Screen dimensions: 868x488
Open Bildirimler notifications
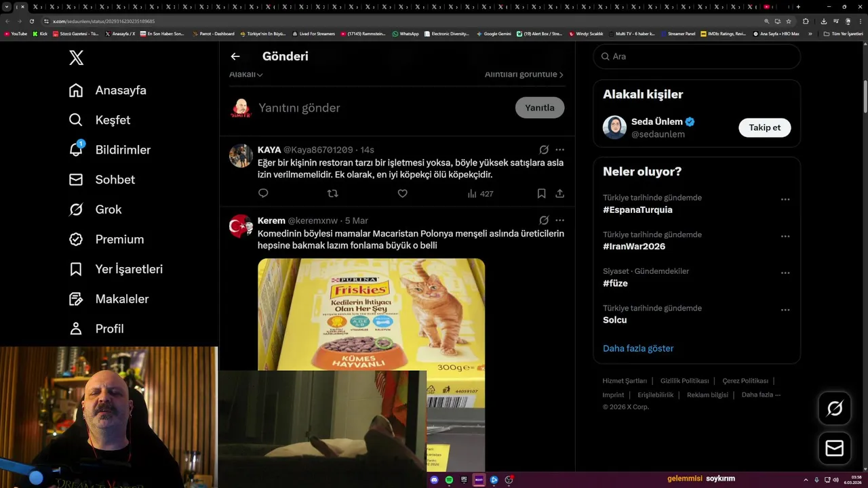[x=110, y=150]
